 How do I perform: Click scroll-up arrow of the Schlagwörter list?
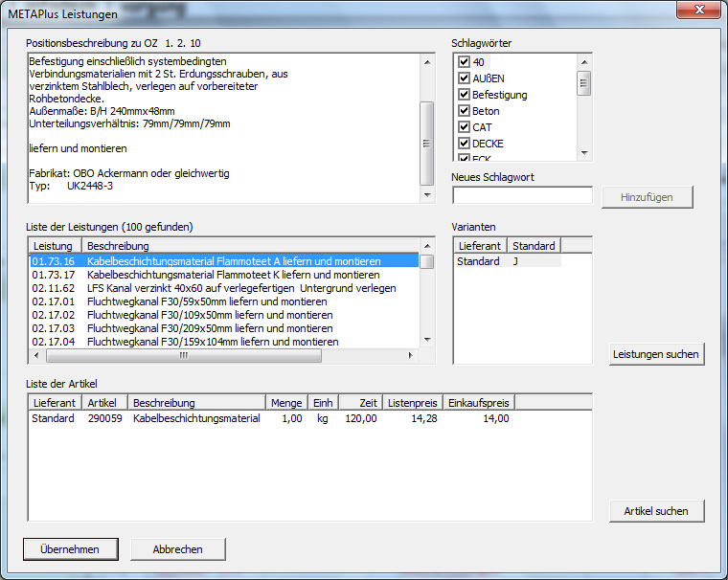click(x=584, y=62)
